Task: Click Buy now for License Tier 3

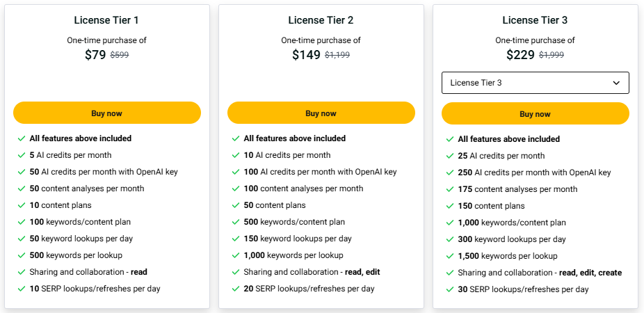Action: point(536,114)
